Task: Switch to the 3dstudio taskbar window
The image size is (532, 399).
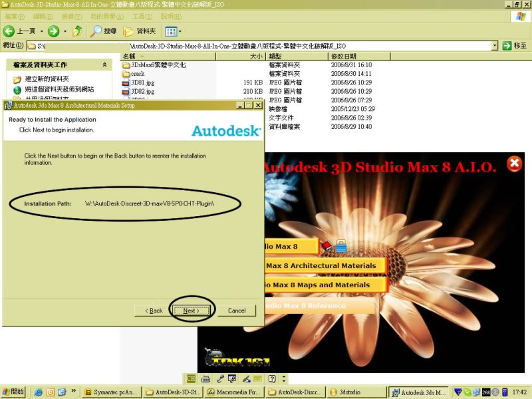Action: (356, 392)
